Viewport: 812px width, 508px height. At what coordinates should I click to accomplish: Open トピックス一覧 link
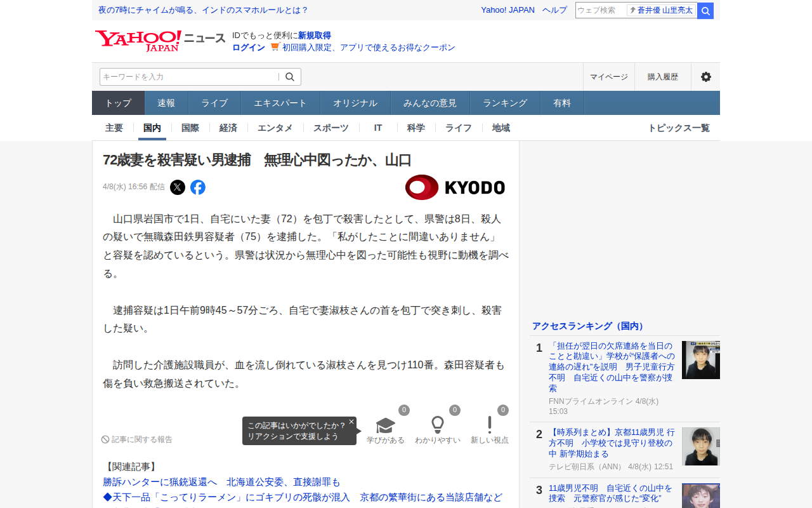tap(679, 128)
